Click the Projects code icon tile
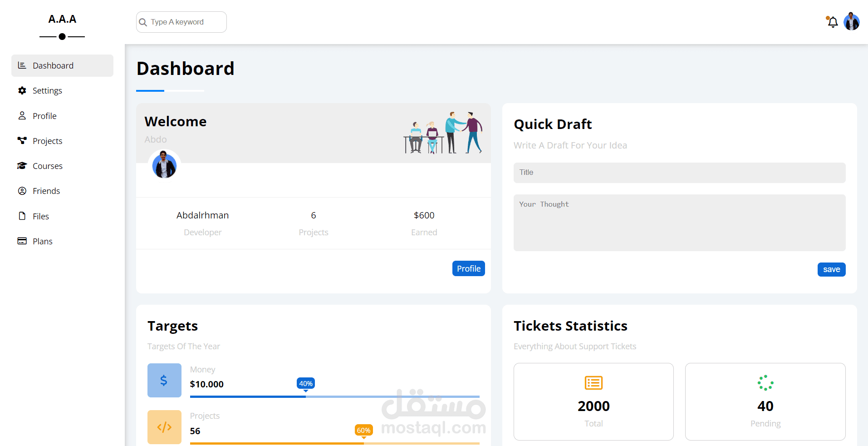This screenshot has height=446, width=868. pyautogui.click(x=164, y=427)
